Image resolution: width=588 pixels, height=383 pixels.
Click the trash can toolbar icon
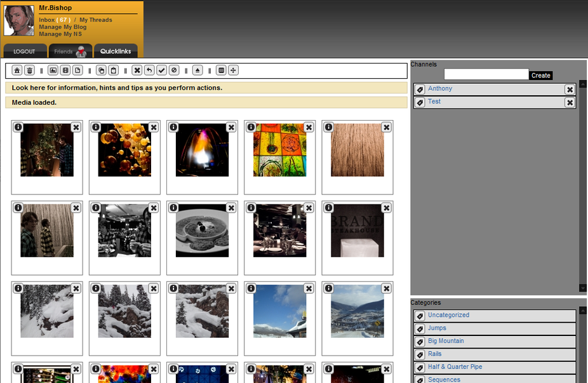30,70
